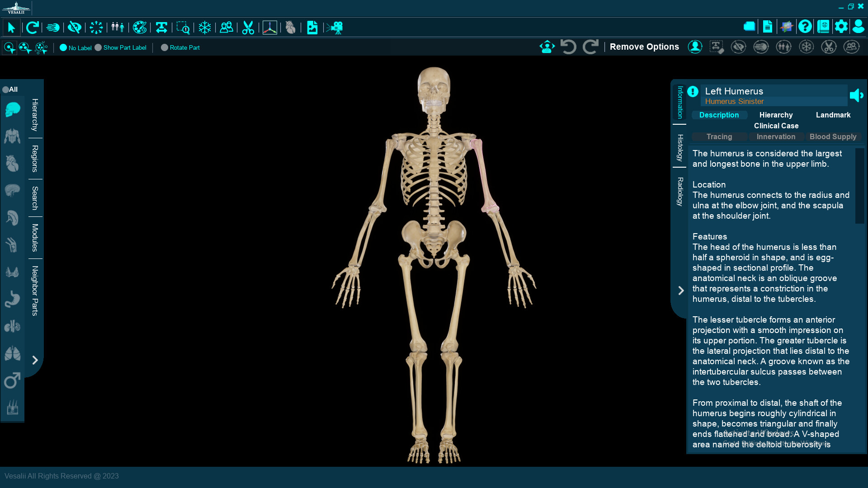Open the Settings gear
This screenshot has height=488, width=868.
click(x=841, y=27)
